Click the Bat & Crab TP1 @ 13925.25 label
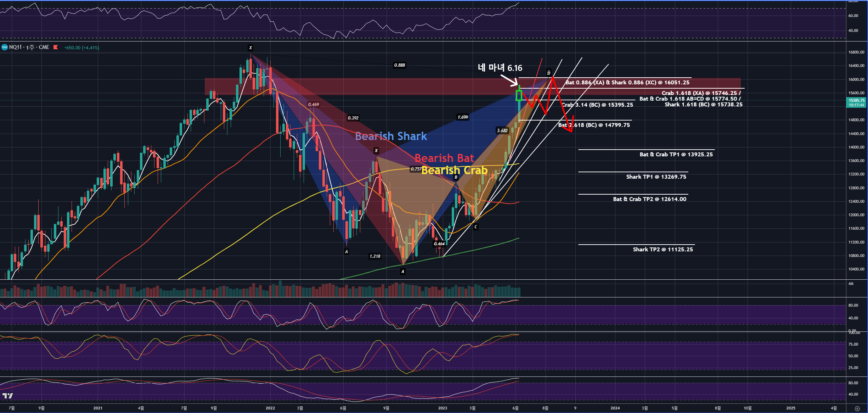This screenshot has height=413, width=868. (676, 155)
